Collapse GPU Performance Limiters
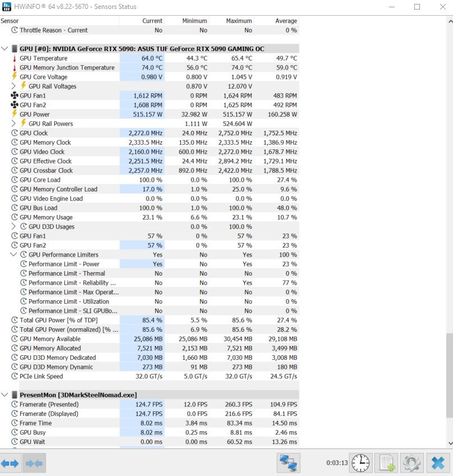 point(13,254)
